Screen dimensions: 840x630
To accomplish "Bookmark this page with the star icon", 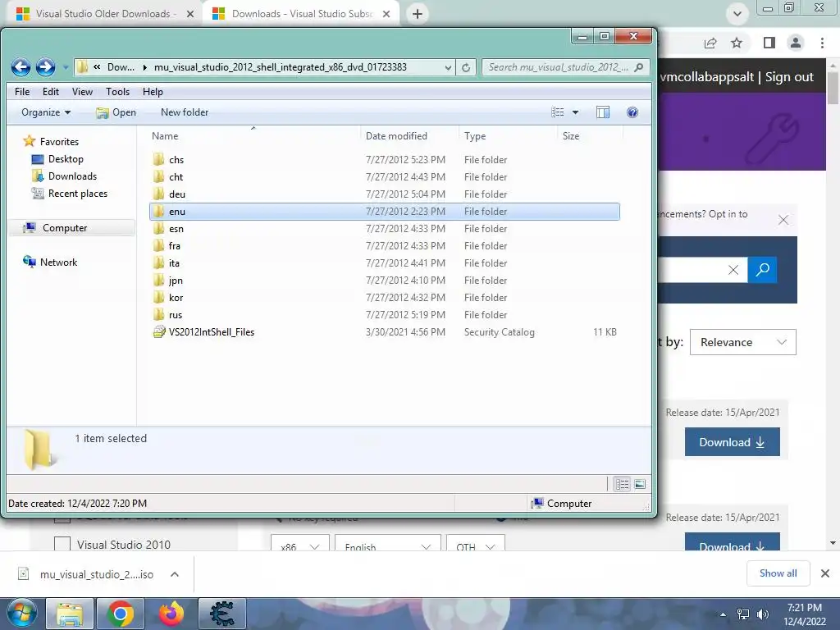I will [x=737, y=43].
